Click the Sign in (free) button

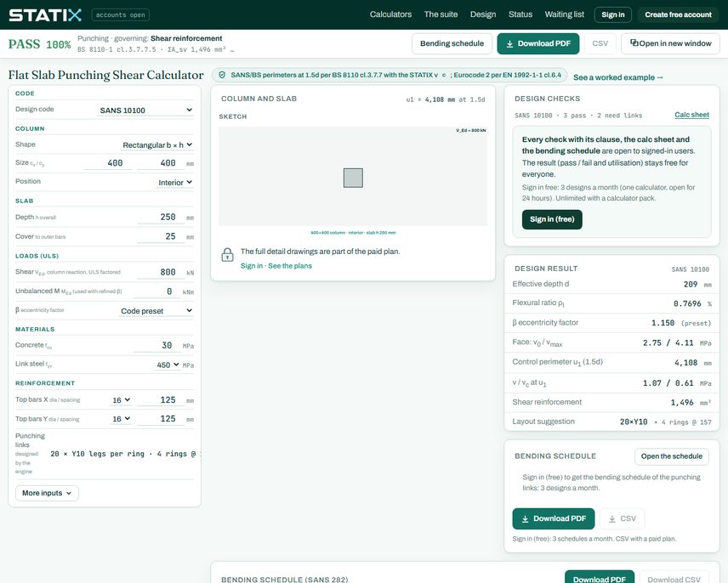pos(552,219)
